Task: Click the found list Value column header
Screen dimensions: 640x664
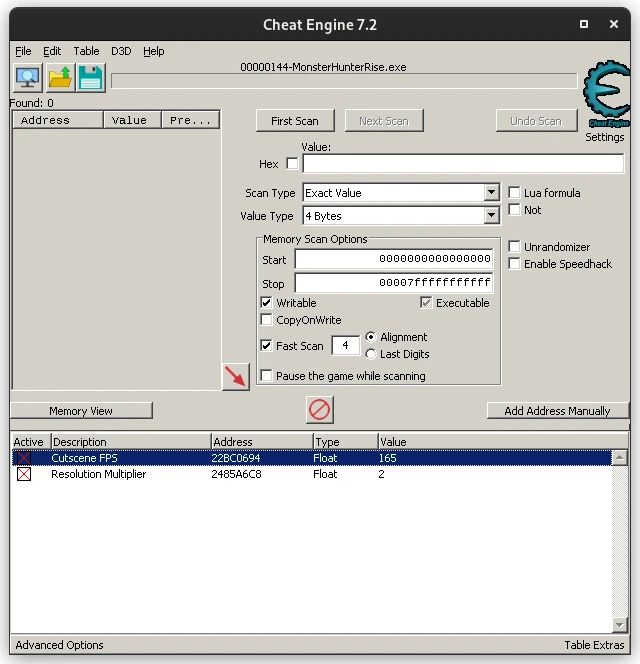Action: pos(133,120)
